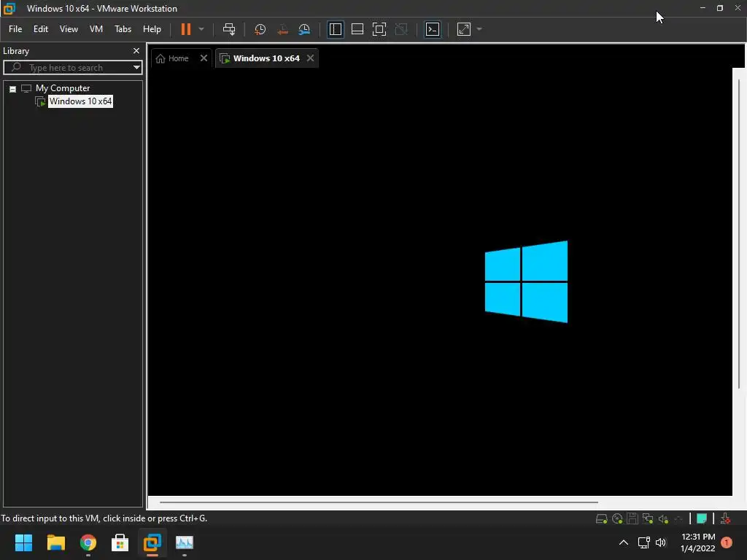Click the vertical scrollbar beside the VM display

click(739, 233)
